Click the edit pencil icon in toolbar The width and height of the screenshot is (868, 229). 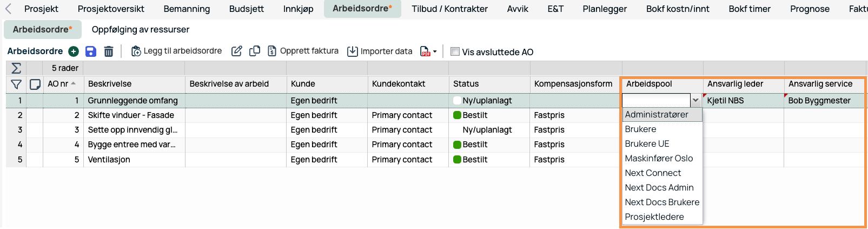pyautogui.click(x=236, y=51)
